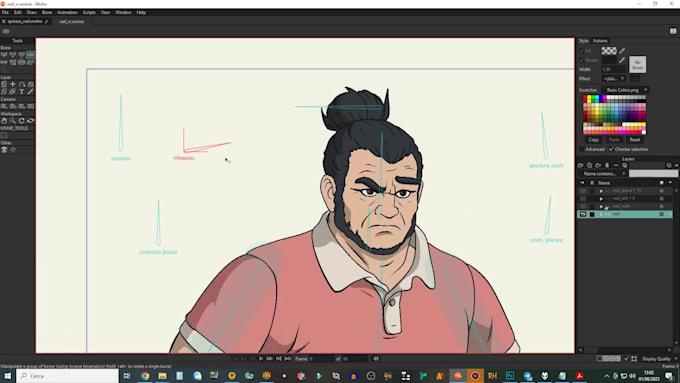680x383 pixels.
Task: Expand the selected neil layer group
Action: point(601,214)
